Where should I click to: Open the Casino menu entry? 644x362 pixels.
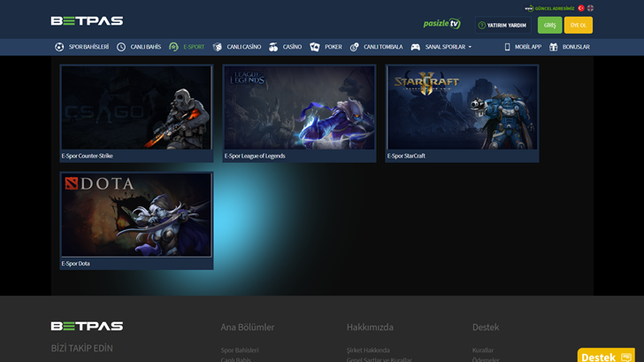click(x=292, y=47)
